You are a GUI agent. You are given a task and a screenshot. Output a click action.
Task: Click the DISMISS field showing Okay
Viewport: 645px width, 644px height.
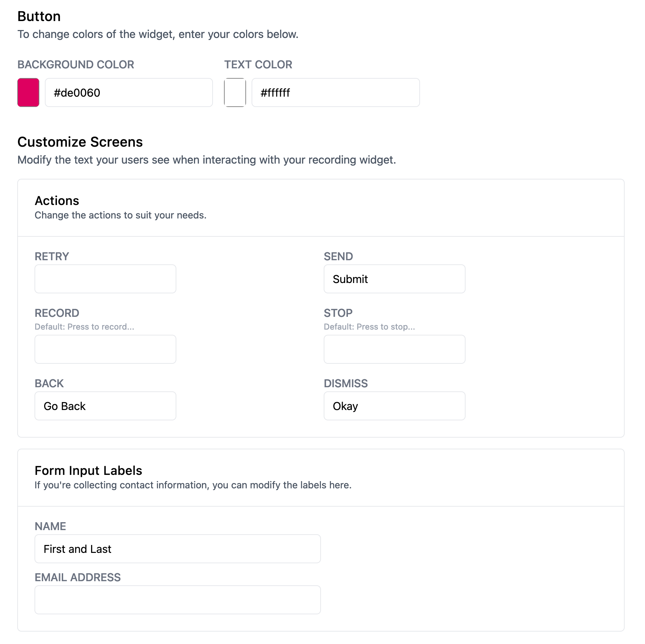tap(394, 406)
